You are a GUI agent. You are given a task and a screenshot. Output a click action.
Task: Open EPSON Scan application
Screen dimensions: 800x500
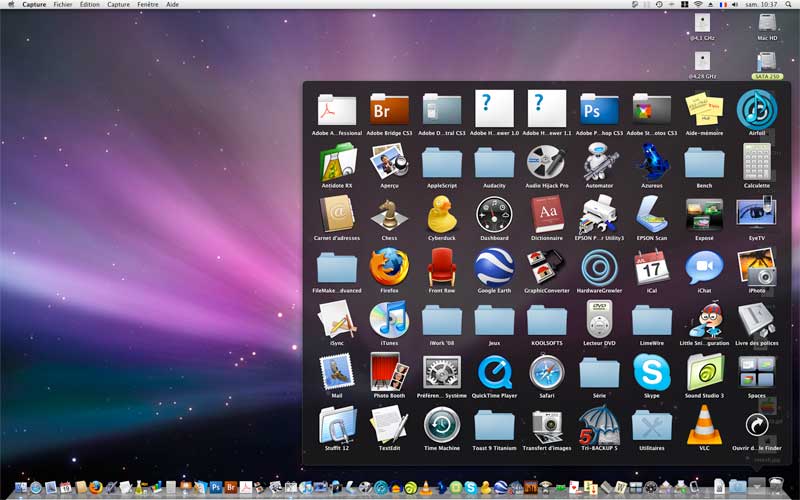(652, 215)
